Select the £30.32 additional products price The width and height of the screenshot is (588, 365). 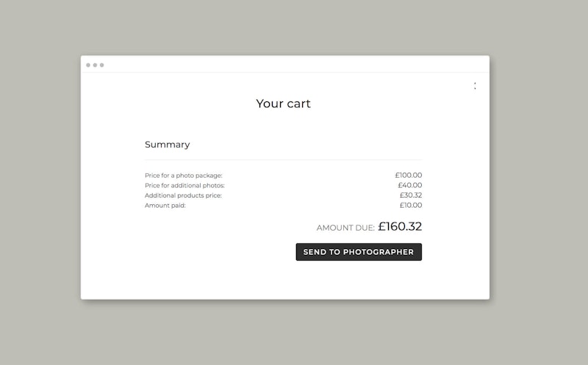click(410, 195)
